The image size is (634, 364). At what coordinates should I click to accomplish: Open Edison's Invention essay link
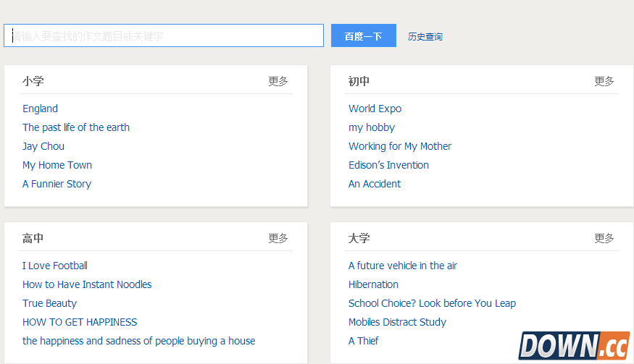coord(388,165)
